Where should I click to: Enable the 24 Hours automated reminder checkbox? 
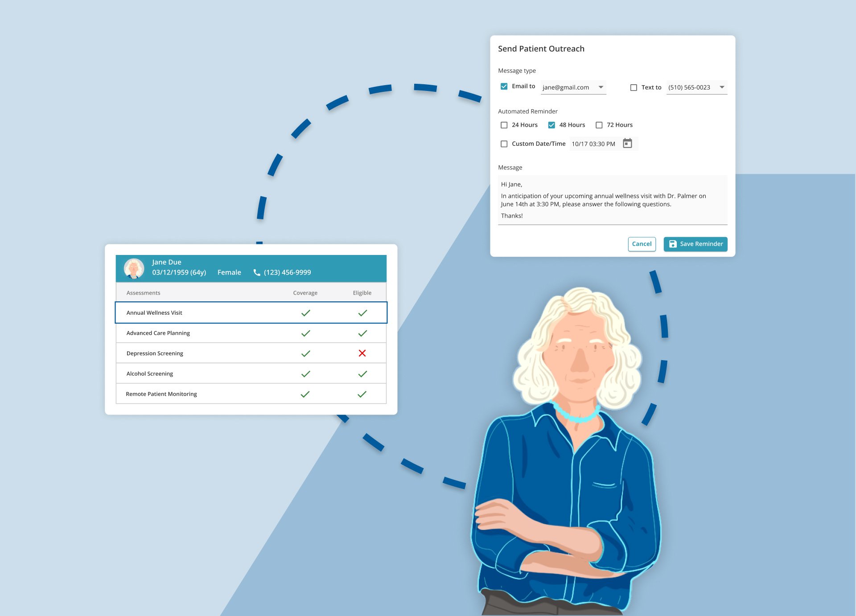pos(504,124)
